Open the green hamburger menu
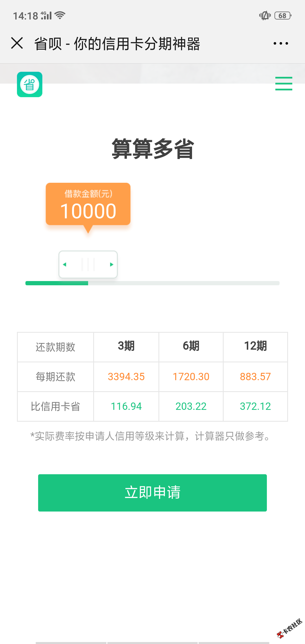 point(284,84)
